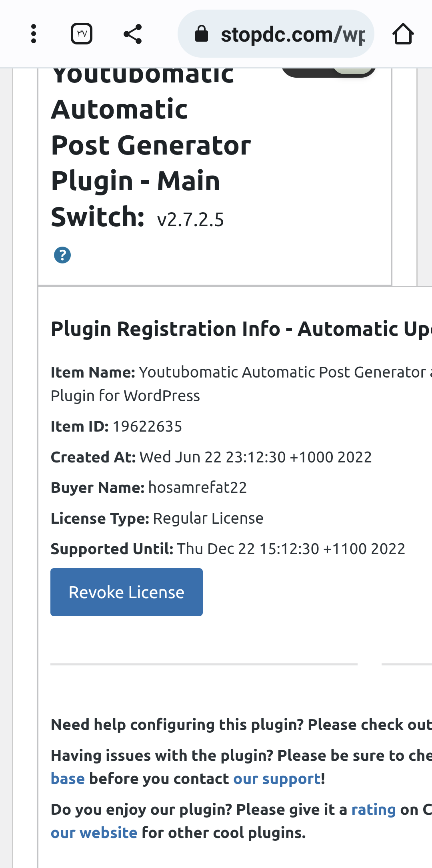432x868 pixels.
Task: Click the blue question mark help icon
Action: 62,255
